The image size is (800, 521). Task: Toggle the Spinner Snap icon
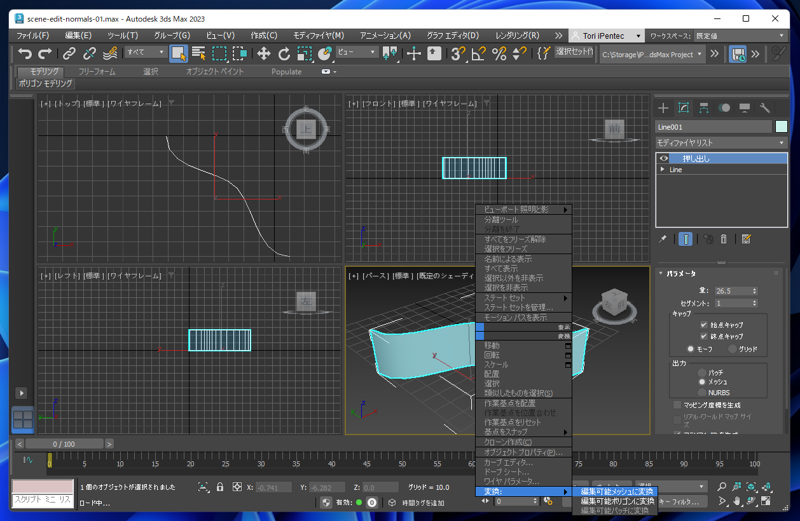coord(519,53)
